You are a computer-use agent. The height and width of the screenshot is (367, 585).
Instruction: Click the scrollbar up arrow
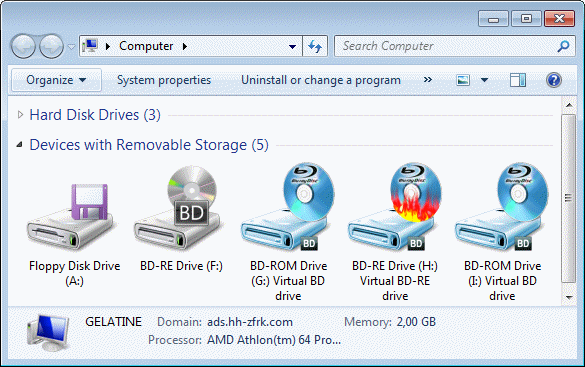point(569,105)
